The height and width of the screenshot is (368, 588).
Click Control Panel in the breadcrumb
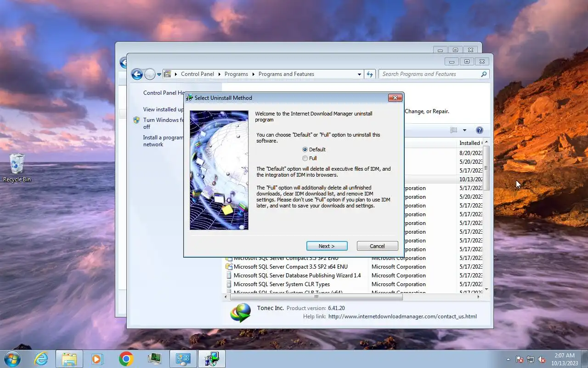(198, 74)
